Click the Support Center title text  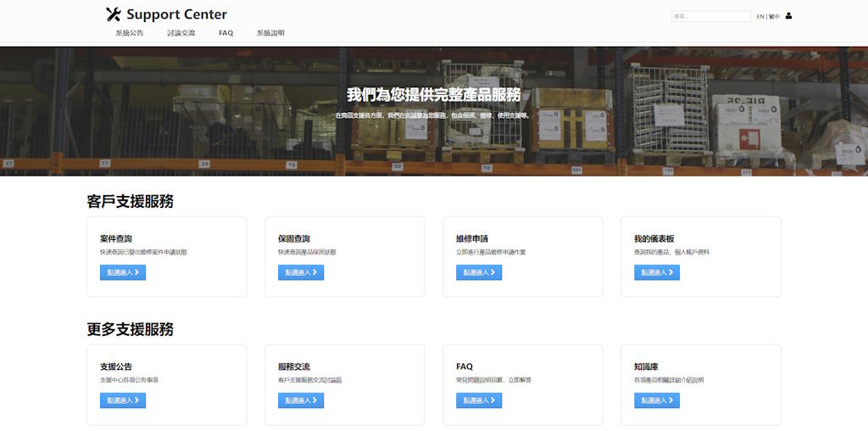point(176,14)
